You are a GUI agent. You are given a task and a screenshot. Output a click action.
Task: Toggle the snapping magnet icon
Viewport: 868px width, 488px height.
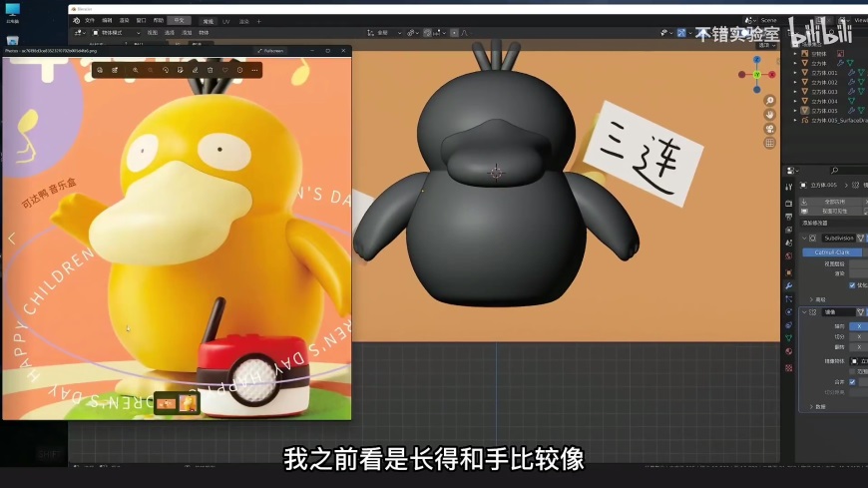point(427,33)
